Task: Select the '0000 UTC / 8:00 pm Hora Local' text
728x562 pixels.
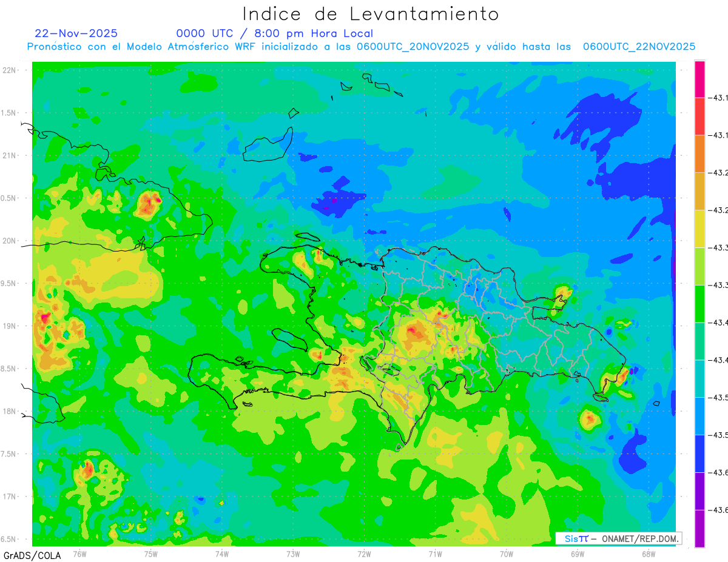Action: point(275,33)
